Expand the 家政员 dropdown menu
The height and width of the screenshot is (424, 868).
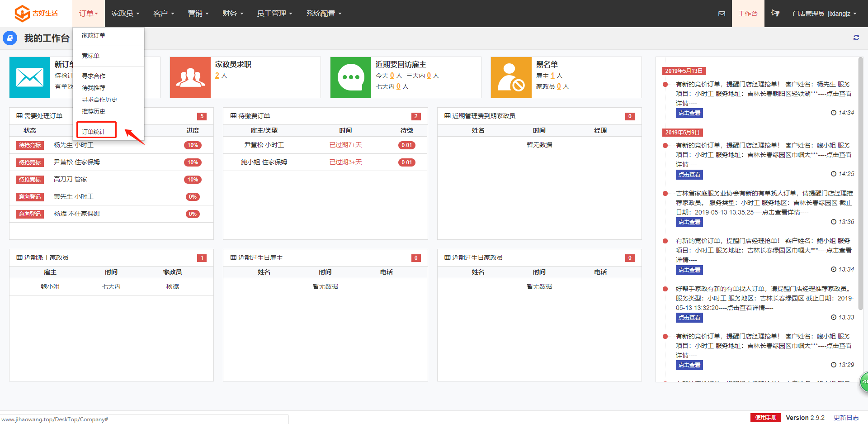125,14
